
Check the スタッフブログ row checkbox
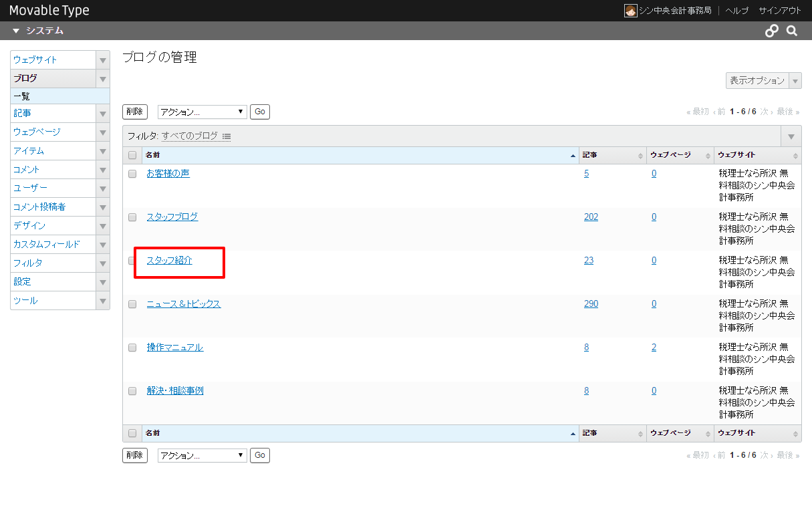click(132, 217)
